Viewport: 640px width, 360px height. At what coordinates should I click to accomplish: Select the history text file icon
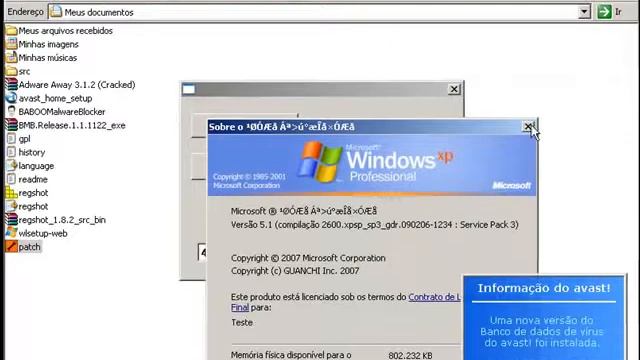point(11,152)
